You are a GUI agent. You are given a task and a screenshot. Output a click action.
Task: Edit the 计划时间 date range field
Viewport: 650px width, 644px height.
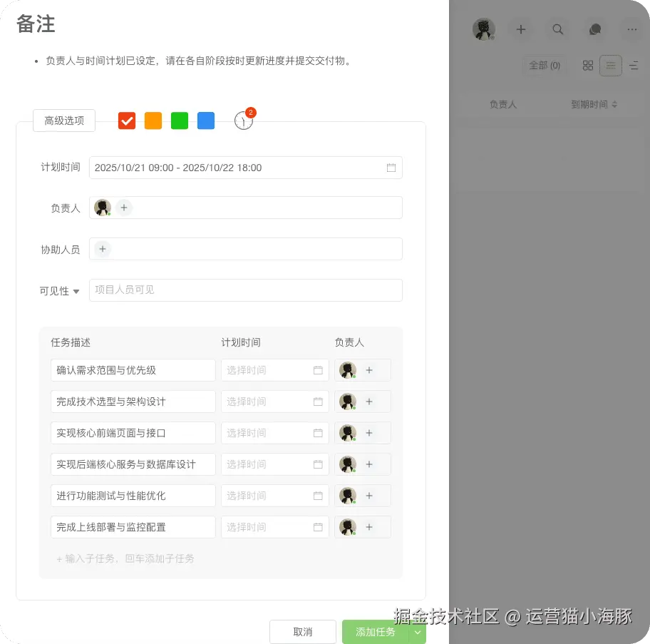tap(246, 168)
